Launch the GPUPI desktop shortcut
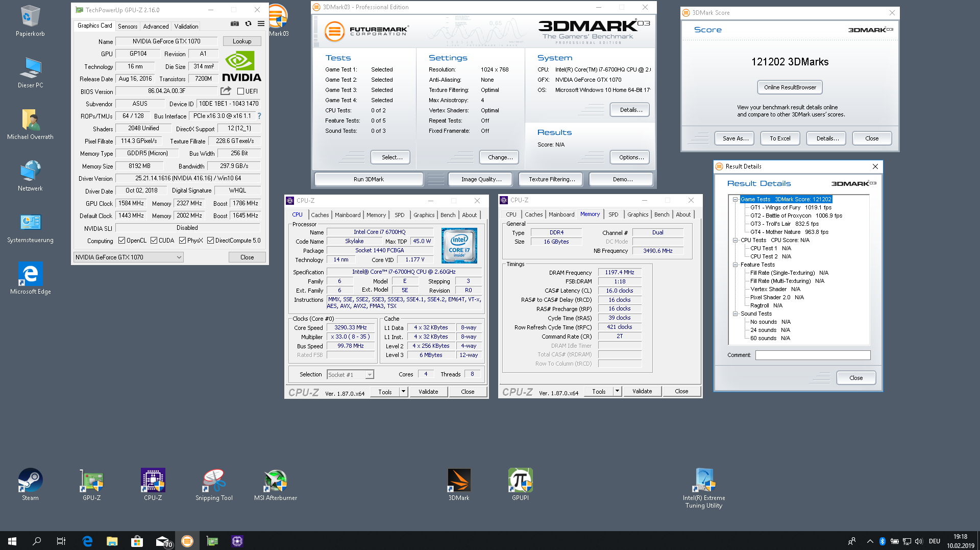 point(520,485)
